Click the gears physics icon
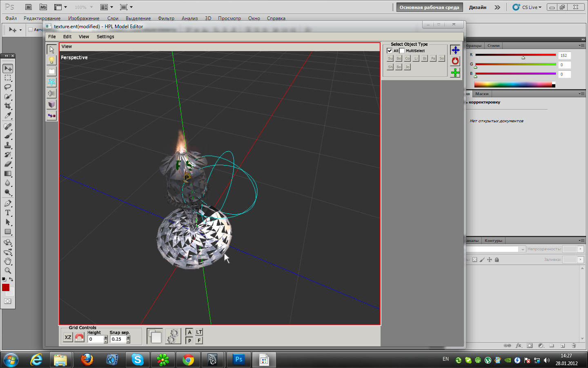This screenshot has height=368, width=588. [173, 337]
